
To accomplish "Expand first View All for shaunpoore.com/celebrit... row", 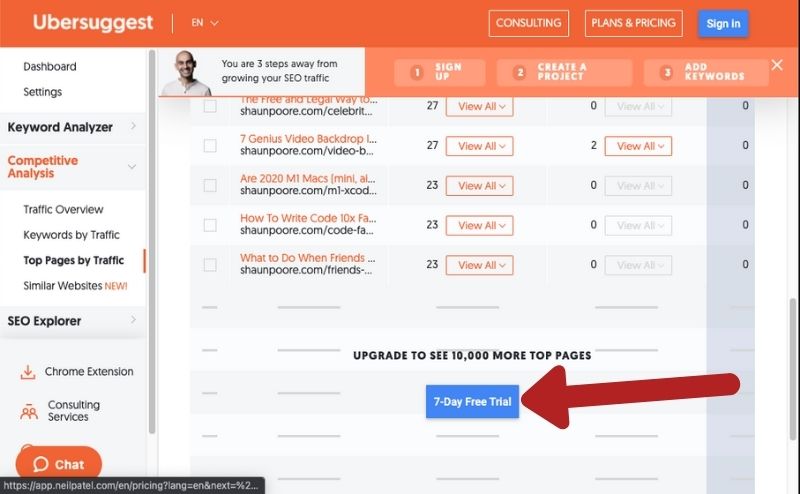I will [480, 107].
